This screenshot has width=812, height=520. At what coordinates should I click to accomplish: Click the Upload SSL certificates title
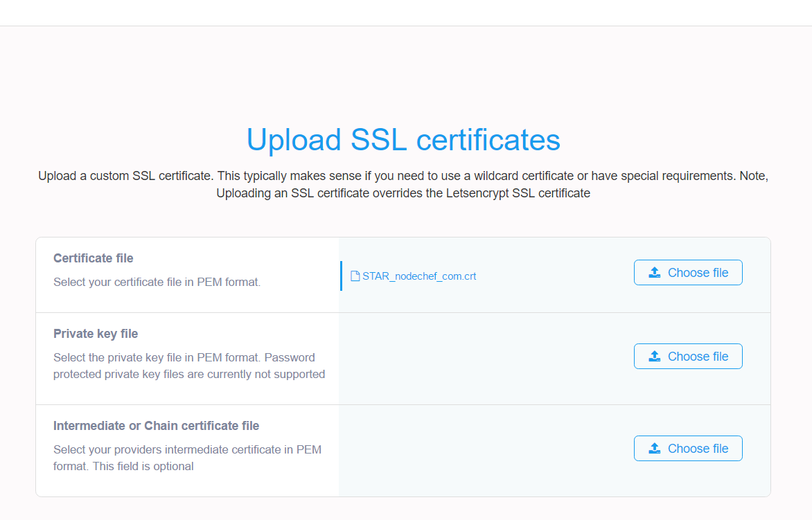click(403, 140)
